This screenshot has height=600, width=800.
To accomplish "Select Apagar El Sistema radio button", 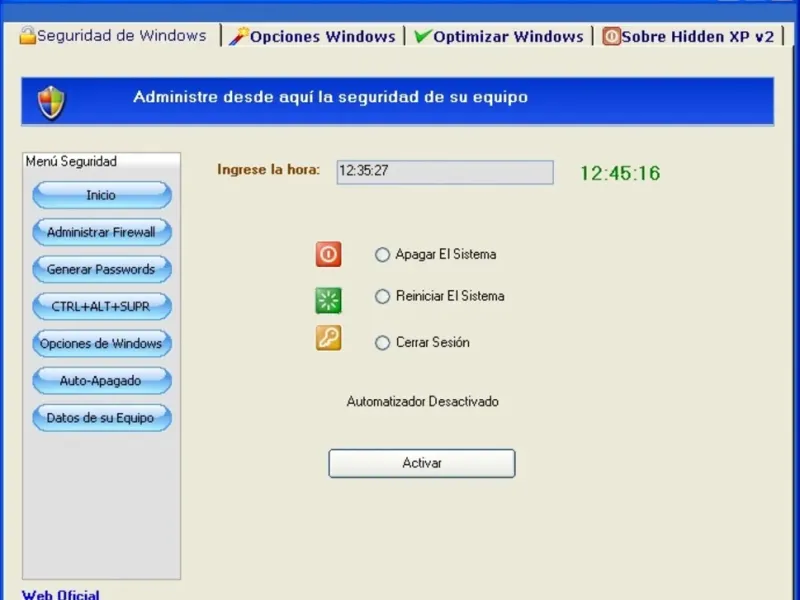I will (x=382, y=255).
